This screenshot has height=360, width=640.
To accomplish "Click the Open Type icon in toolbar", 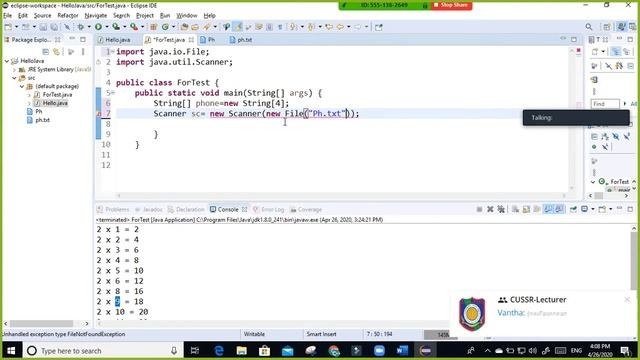I will (184, 27).
